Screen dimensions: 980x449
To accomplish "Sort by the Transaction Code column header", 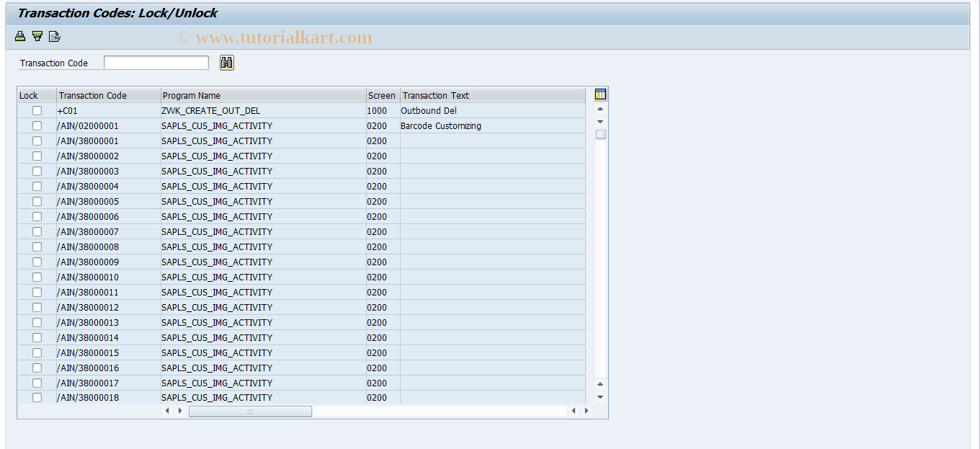I will point(108,94).
